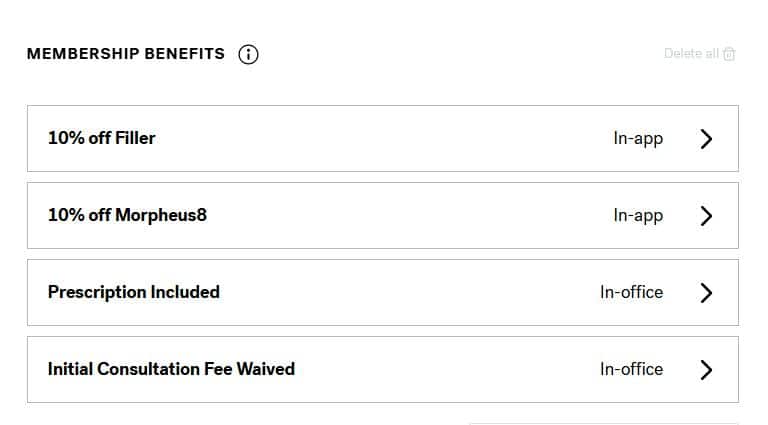
Task: Click In-app label on the Morpheus8 row
Action: click(638, 216)
